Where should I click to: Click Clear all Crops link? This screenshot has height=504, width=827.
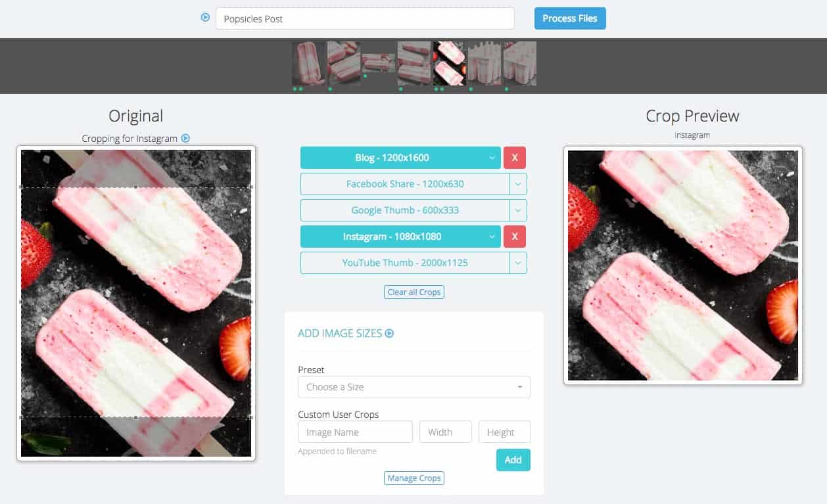(414, 292)
